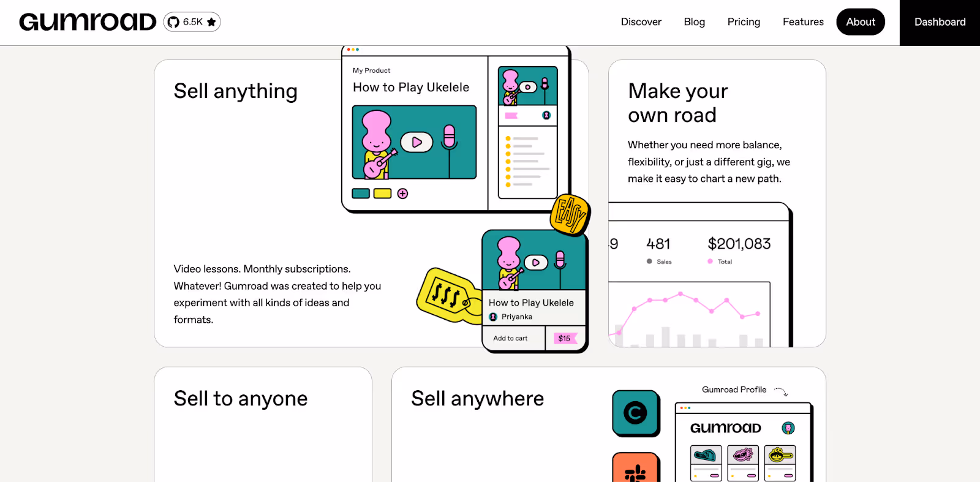Click the small avatar in preview panel

(x=546, y=115)
